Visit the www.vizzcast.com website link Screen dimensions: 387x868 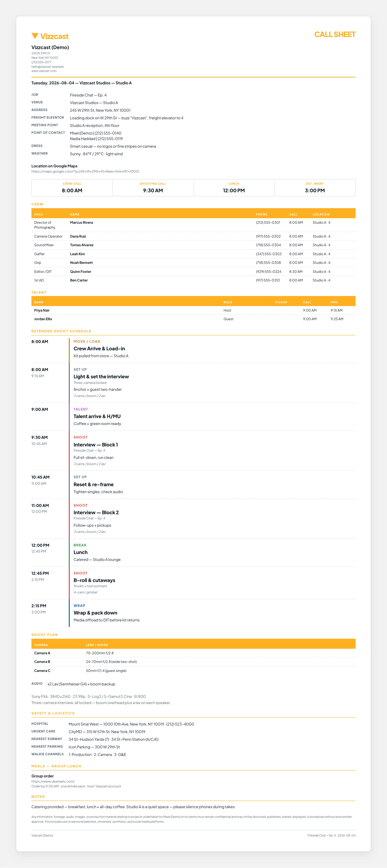click(x=44, y=71)
